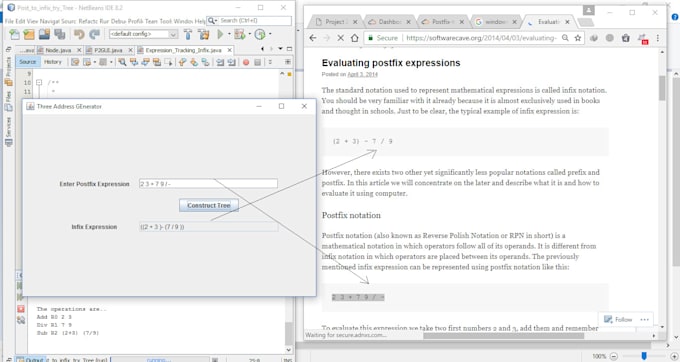
Task: Open the View menu in NetBeans
Action: (x=32, y=21)
